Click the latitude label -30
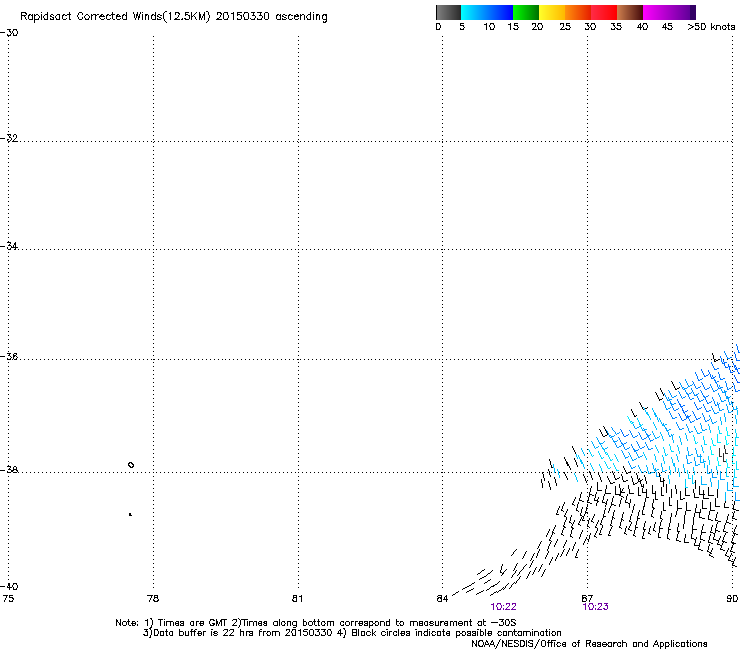The image size is (740, 650). [x=9, y=33]
